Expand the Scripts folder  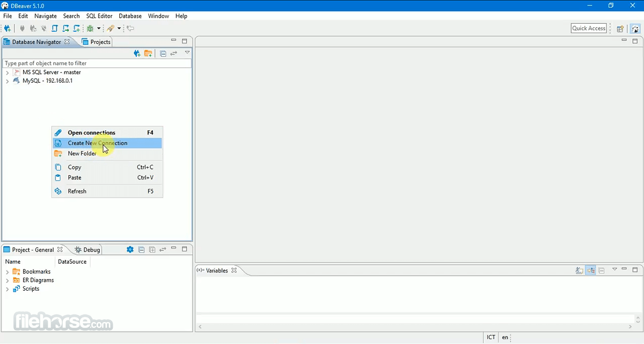point(7,289)
